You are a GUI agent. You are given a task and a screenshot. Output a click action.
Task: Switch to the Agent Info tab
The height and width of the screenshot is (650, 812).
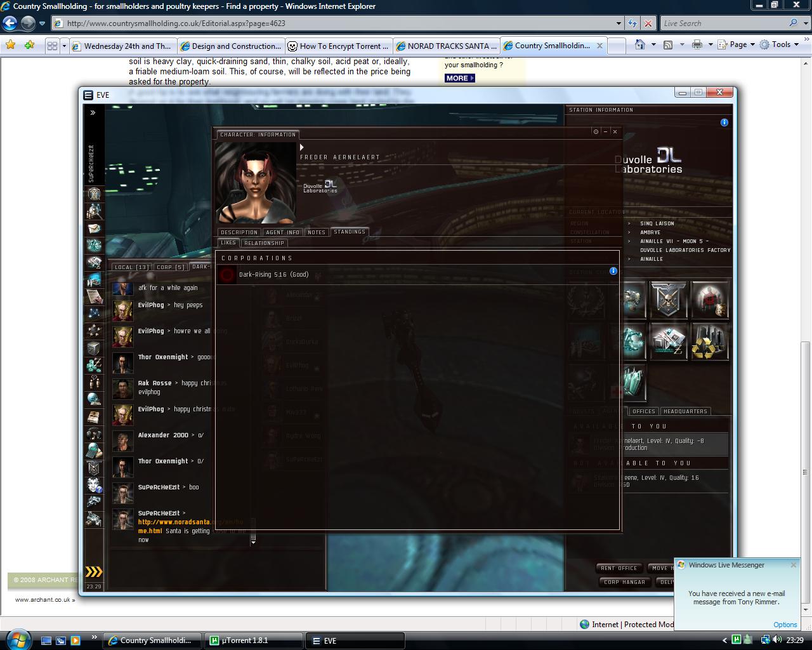pyautogui.click(x=283, y=232)
